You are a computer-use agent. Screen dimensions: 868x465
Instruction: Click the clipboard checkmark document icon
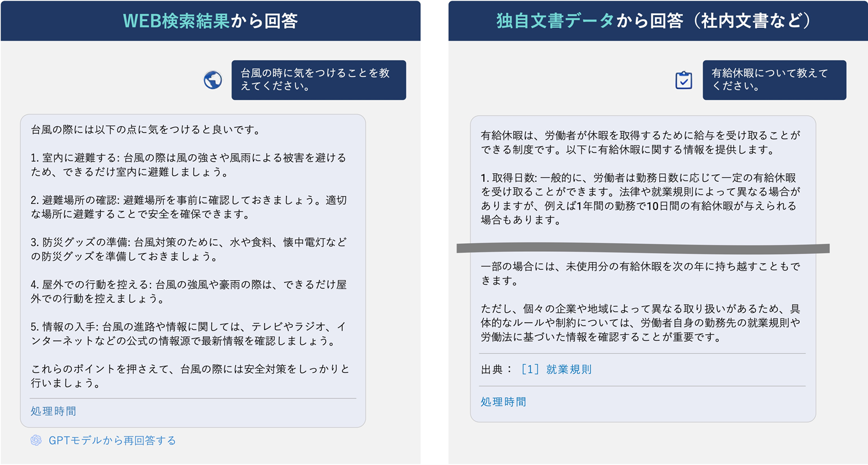[x=684, y=80]
